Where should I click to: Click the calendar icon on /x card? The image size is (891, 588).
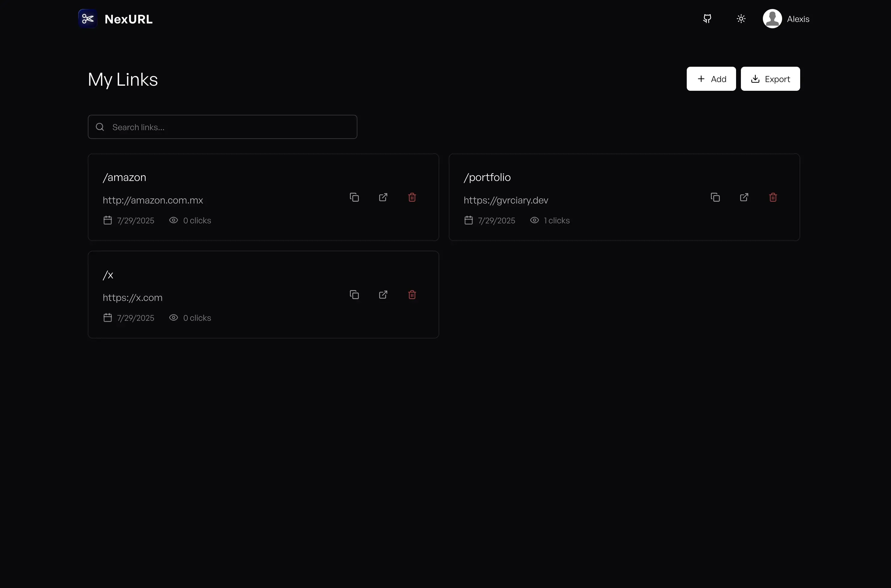pos(108,318)
